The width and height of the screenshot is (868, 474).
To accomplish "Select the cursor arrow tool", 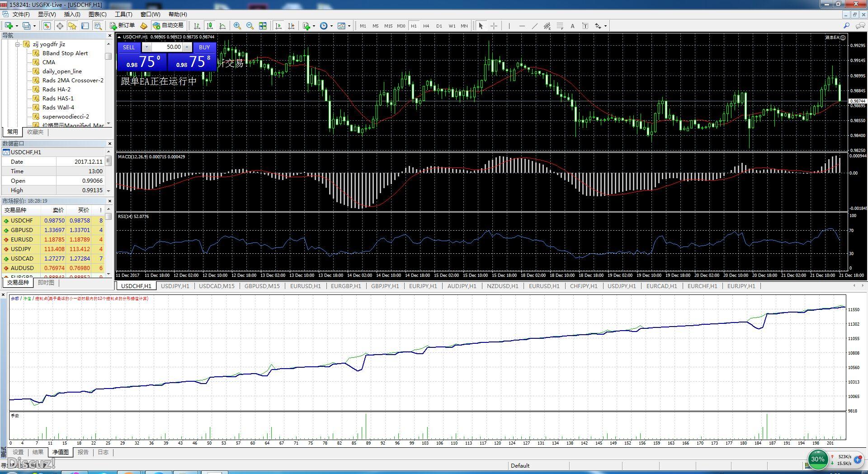I will click(481, 26).
